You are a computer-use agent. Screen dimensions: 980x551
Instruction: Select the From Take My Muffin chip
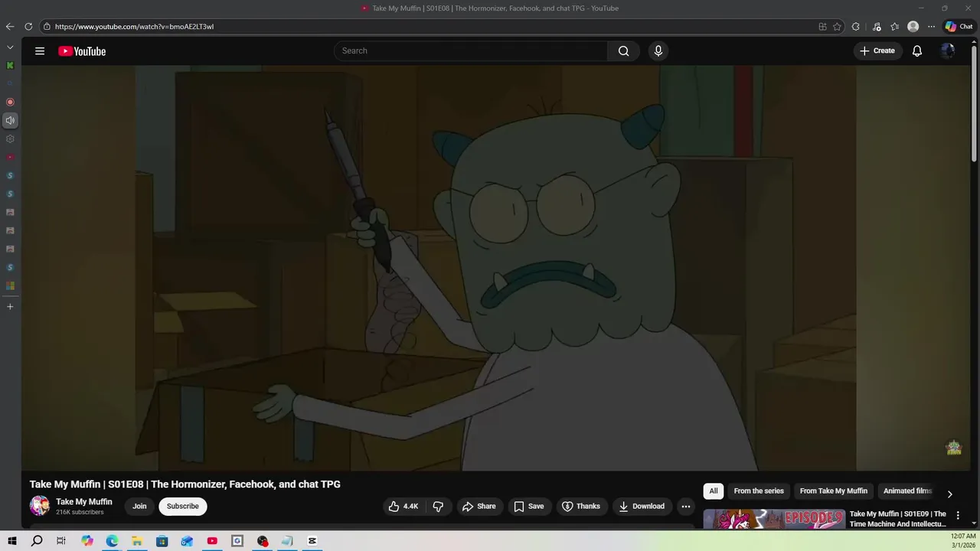[833, 491]
